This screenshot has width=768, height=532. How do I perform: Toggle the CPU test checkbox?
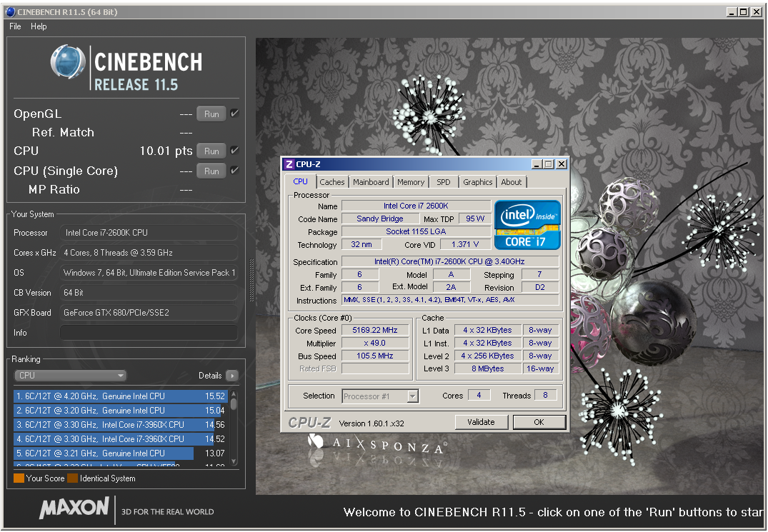click(234, 151)
